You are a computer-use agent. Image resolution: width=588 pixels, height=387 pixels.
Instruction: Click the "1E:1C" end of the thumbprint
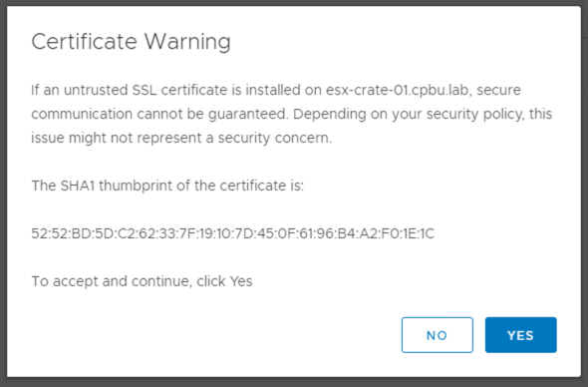click(x=419, y=233)
